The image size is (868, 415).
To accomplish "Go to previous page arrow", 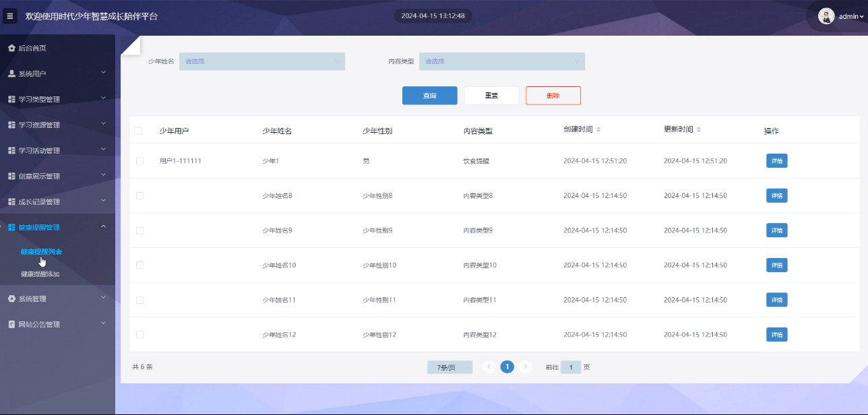I will 489,367.
